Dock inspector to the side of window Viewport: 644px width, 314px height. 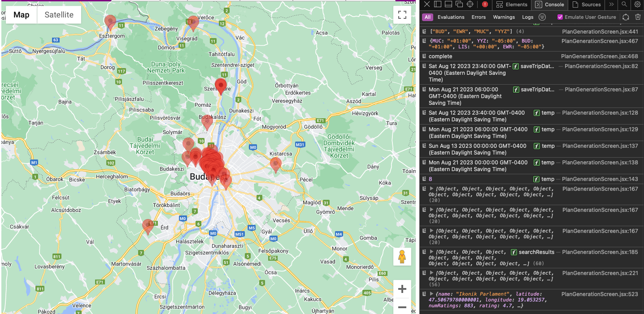pyautogui.click(x=437, y=4)
